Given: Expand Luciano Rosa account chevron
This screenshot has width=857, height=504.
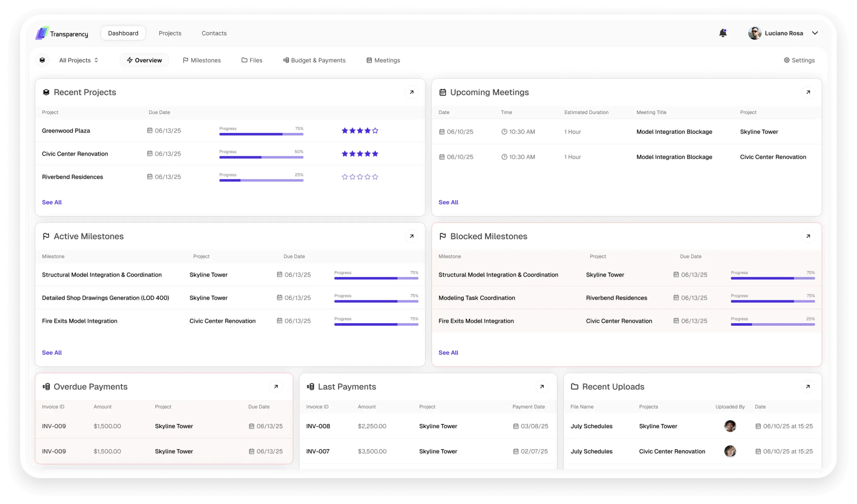Looking at the screenshot, I should 815,33.
